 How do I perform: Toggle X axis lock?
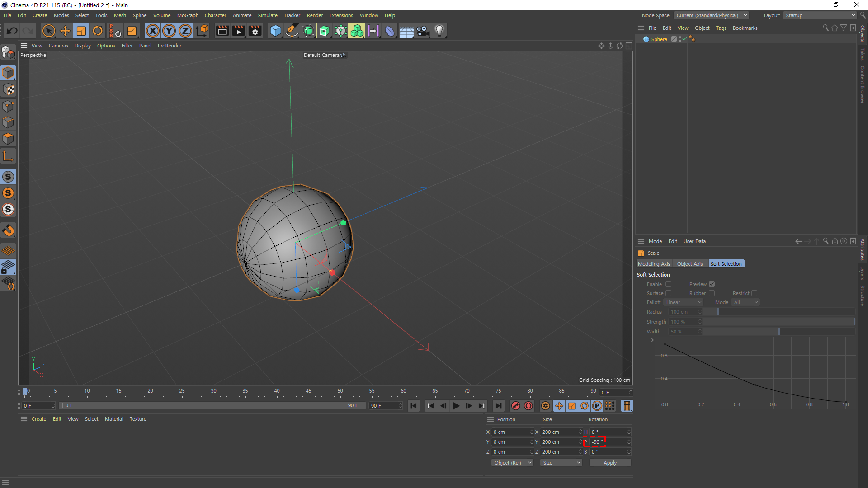[x=153, y=31]
